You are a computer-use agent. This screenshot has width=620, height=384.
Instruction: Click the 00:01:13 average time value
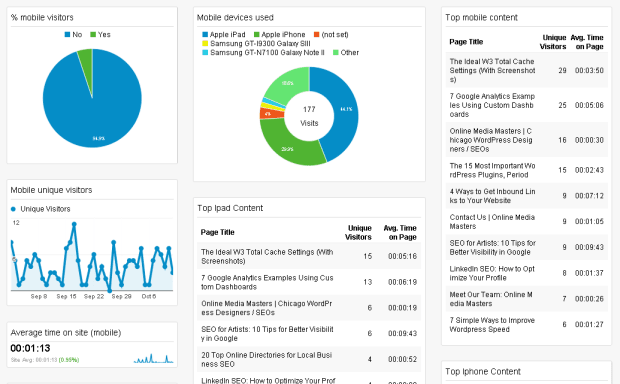30,348
